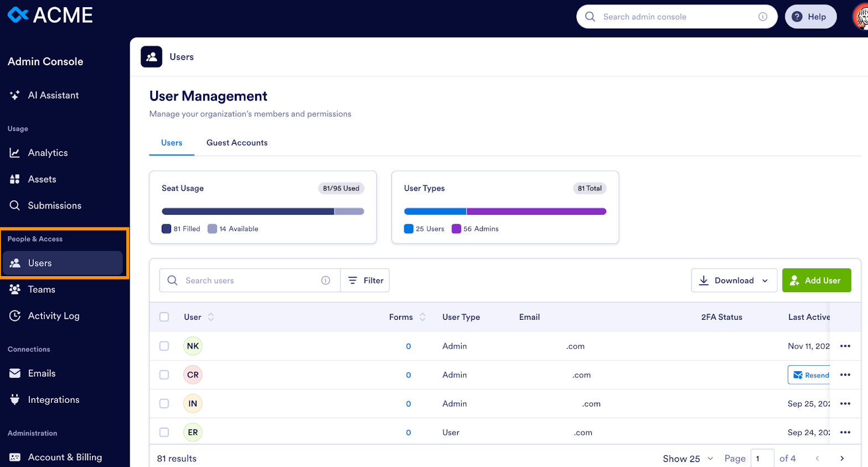The image size is (868, 467).
Task: Click the Submissions magnifier icon
Action: (x=15, y=205)
